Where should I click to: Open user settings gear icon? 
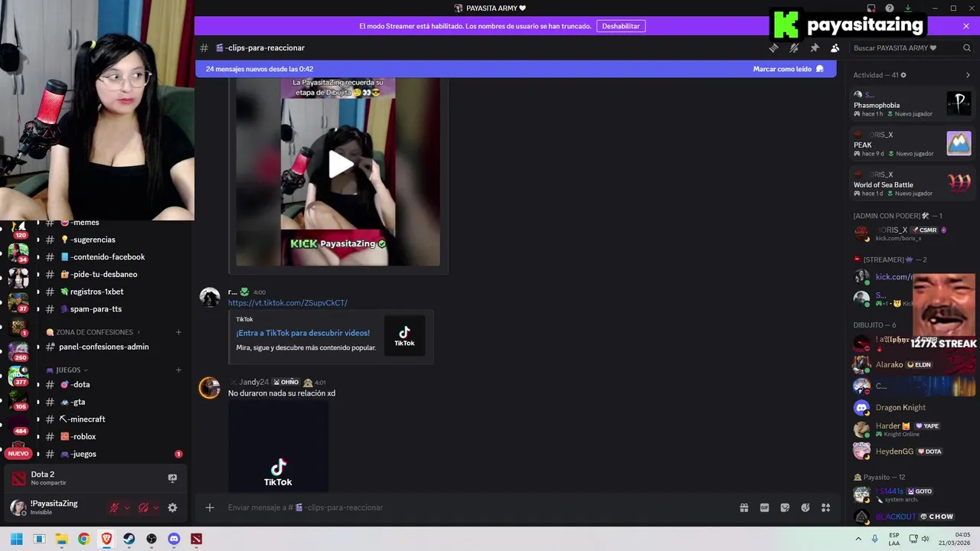point(172,507)
